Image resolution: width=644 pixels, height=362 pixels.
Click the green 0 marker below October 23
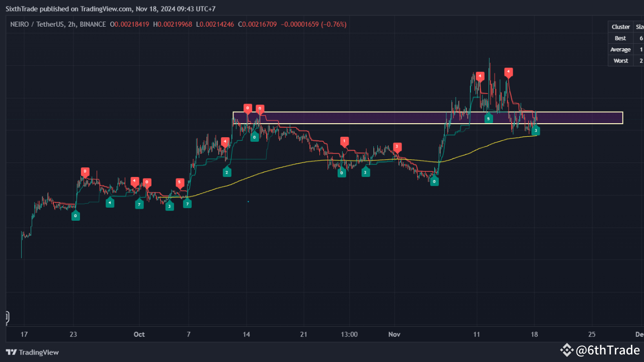tap(75, 216)
